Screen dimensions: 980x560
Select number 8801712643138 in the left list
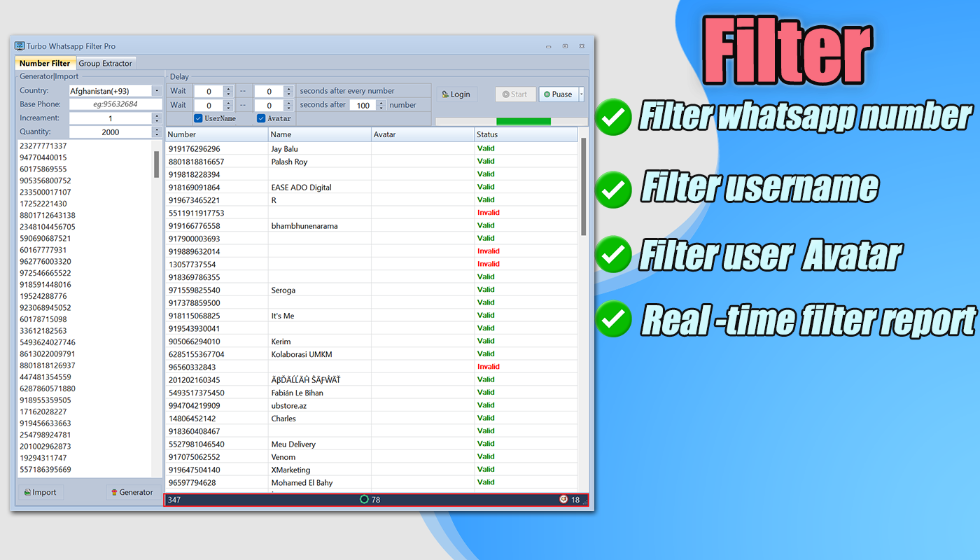point(48,216)
